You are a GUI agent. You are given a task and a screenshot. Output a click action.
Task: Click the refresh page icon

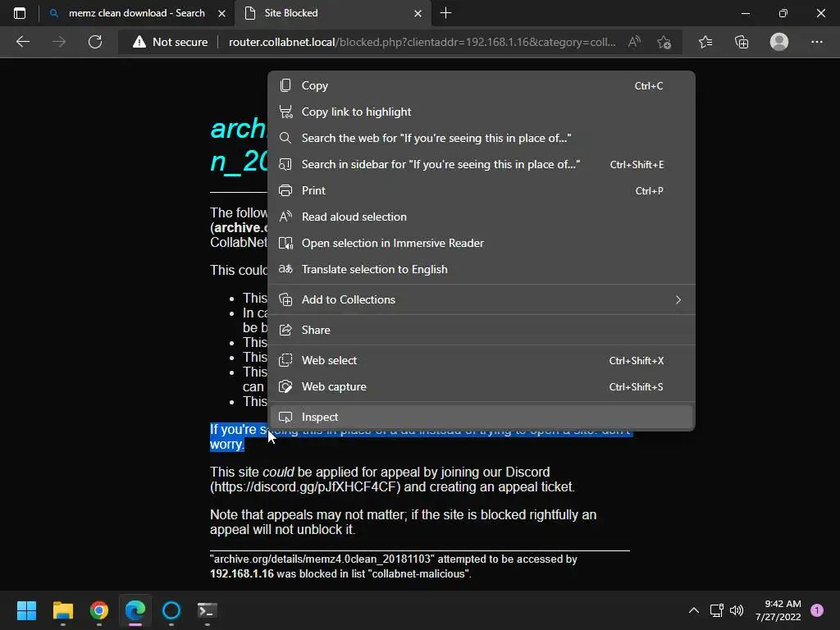click(95, 42)
